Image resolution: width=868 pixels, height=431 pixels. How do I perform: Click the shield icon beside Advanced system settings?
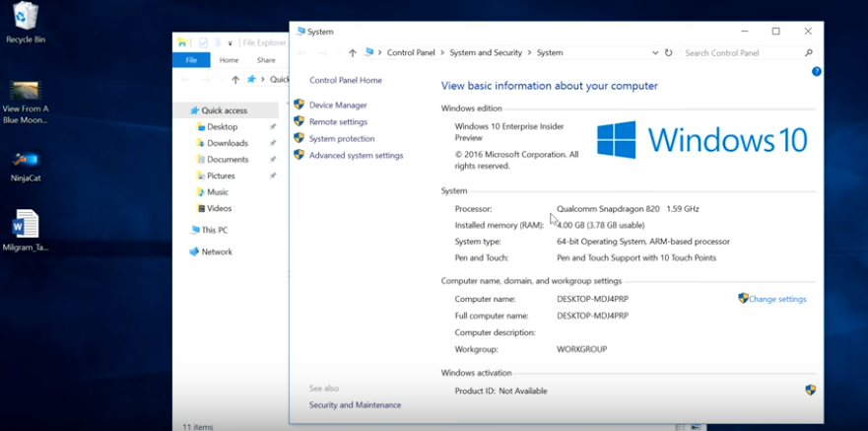[299, 155]
